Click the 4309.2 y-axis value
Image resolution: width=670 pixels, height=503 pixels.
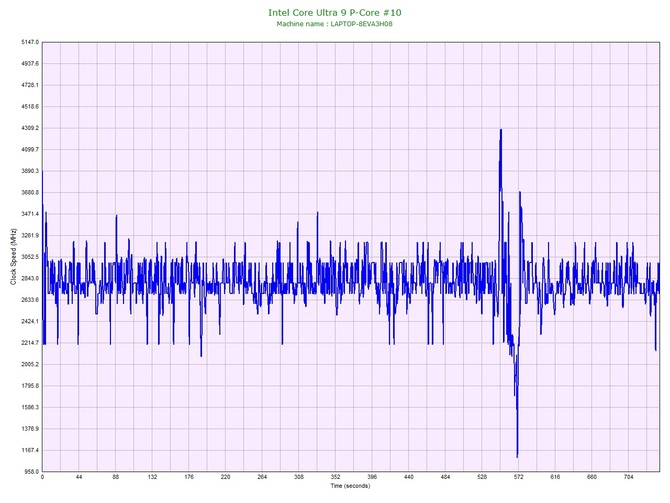coord(30,128)
